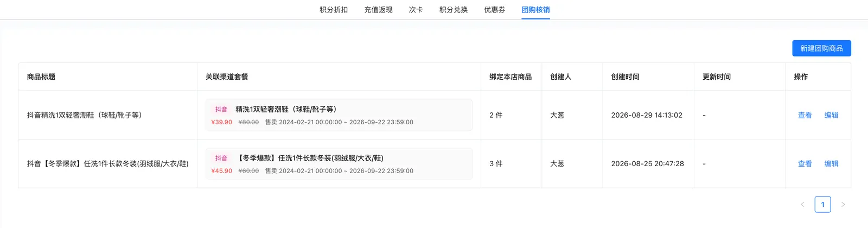
Task: Go to previous page arrow
Action: 802,205
